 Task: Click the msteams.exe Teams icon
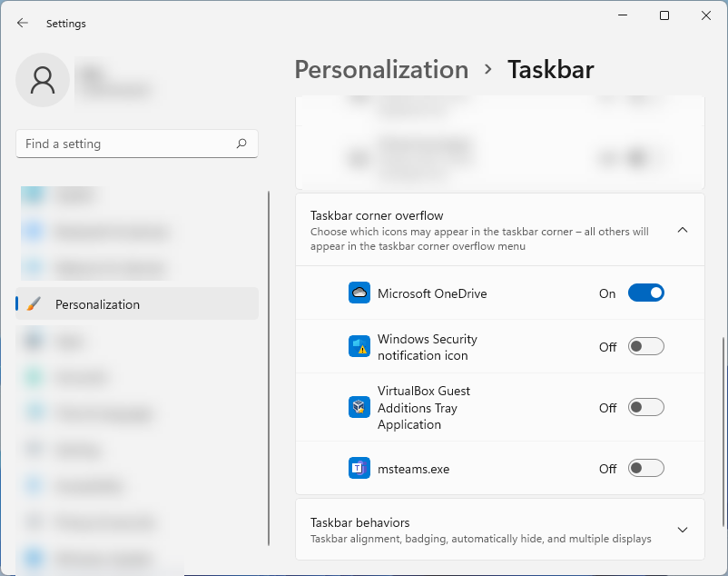point(359,468)
